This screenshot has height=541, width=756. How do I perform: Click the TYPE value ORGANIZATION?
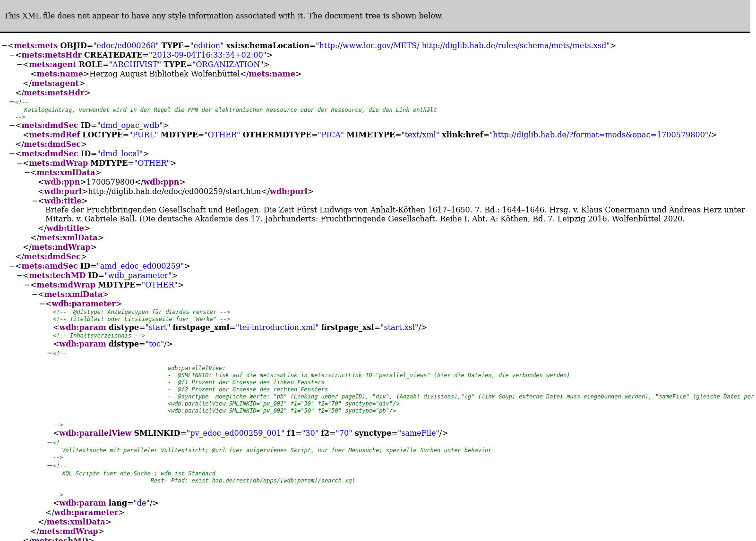[x=228, y=65]
